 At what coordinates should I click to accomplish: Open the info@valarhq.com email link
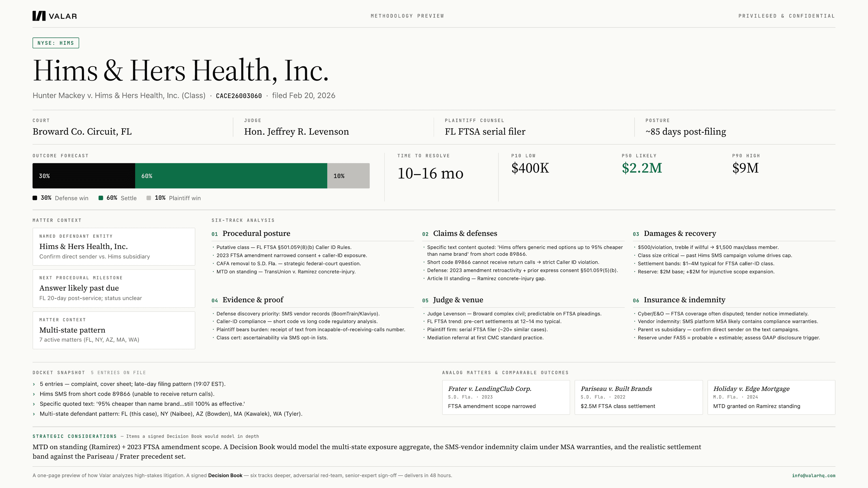[814, 476]
